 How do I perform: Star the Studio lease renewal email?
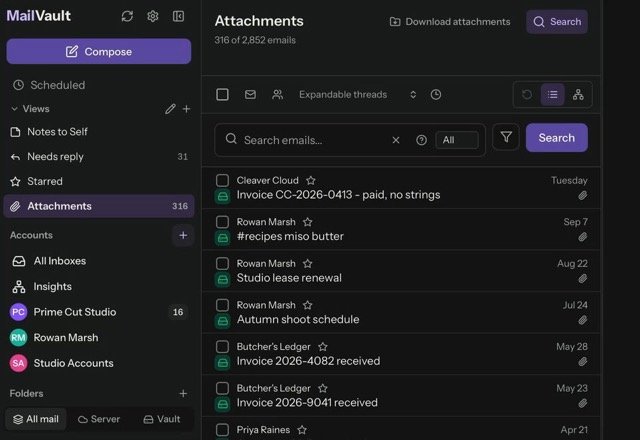tap(307, 264)
